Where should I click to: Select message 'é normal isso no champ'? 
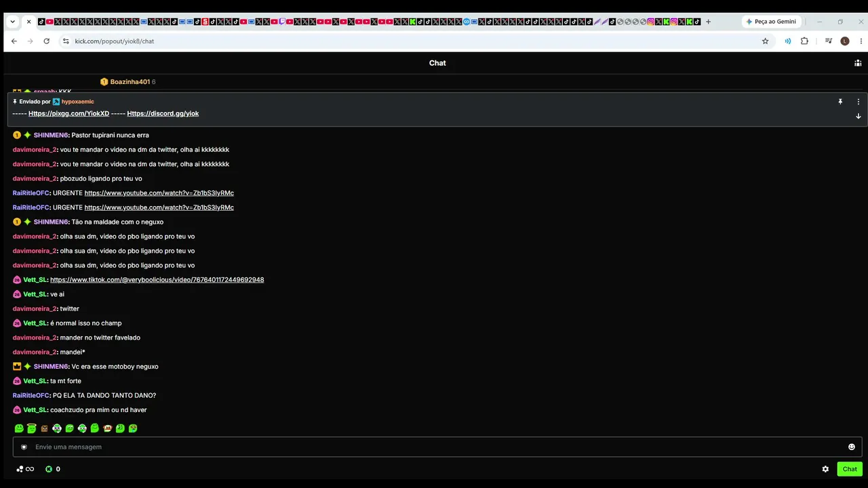86,323
